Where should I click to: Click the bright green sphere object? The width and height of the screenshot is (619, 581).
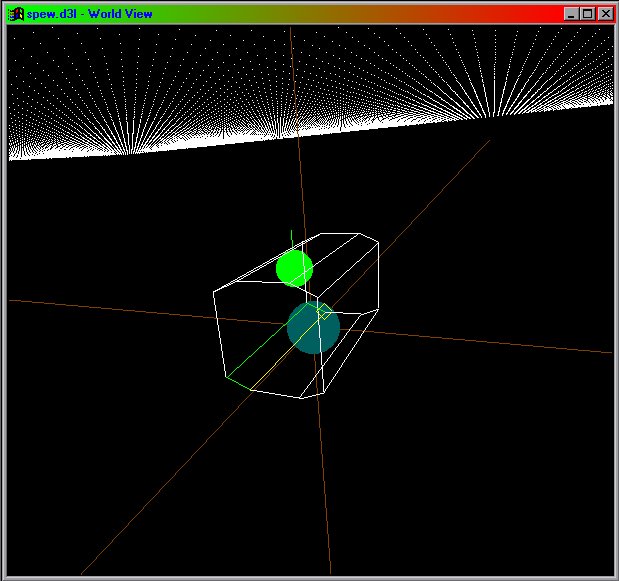click(x=294, y=268)
